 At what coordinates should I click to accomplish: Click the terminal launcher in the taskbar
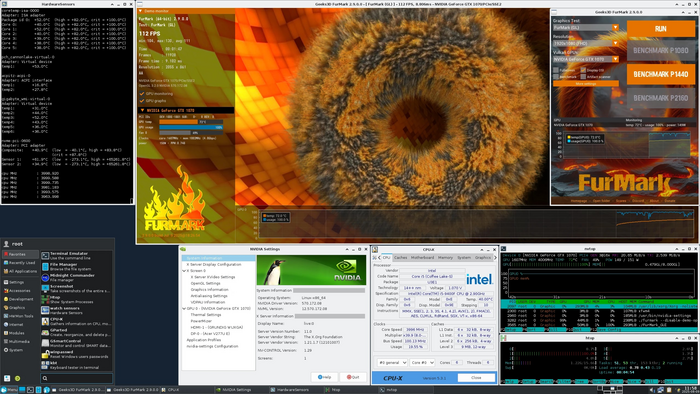30,390
